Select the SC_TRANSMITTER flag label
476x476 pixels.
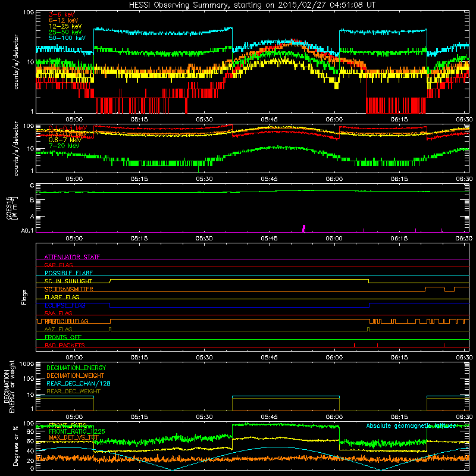click(x=68, y=289)
